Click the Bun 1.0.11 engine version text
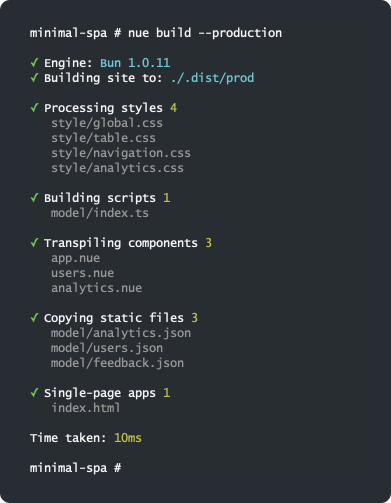The height and width of the screenshot is (503, 391). (135, 63)
